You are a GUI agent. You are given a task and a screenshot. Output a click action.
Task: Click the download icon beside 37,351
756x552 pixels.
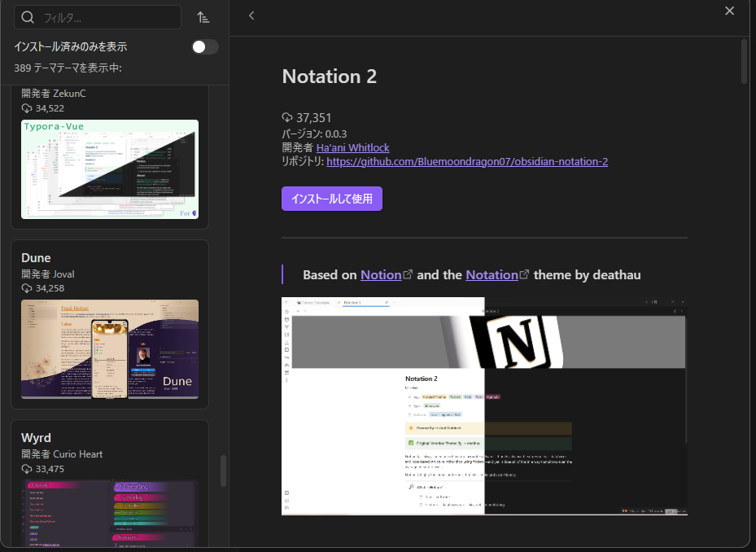pyautogui.click(x=287, y=118)
